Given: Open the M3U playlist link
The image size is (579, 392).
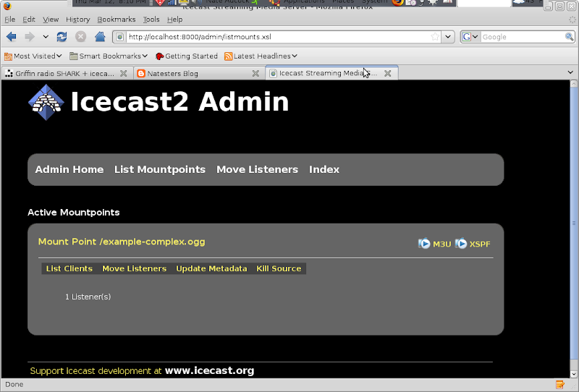Looking at the screenshot, I should [x=441, y=244].
